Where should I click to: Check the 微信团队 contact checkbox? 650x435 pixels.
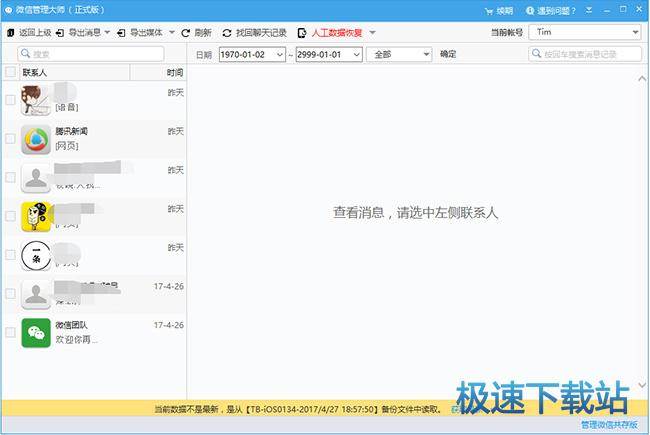[10, 332]
